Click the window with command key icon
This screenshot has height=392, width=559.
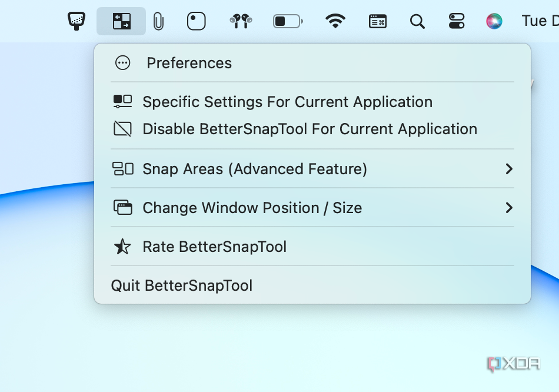378,21
